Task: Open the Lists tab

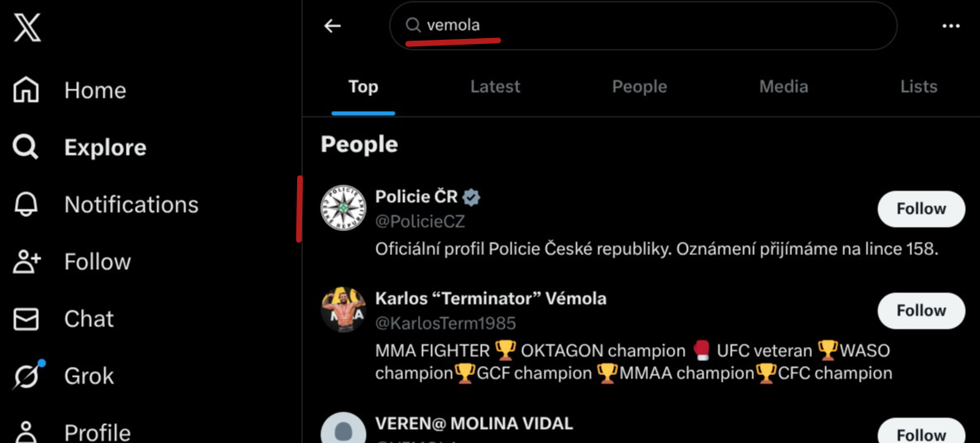Action: point(918,86)
